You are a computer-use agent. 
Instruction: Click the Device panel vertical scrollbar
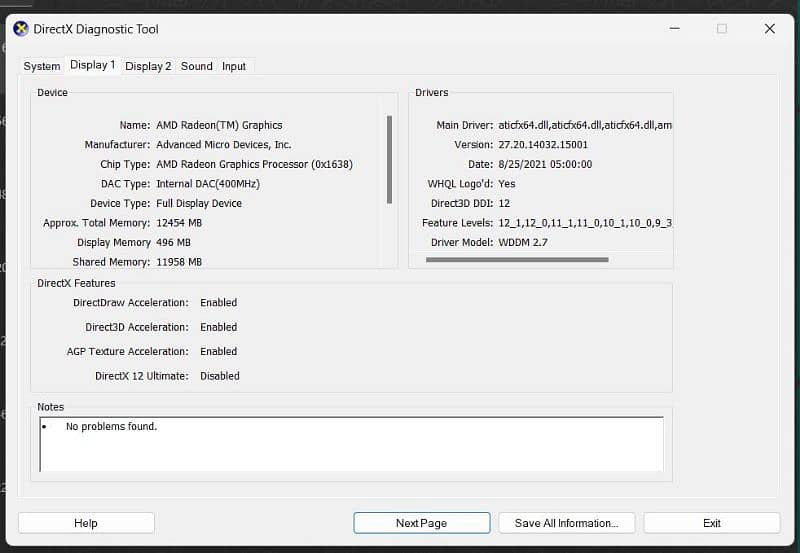pos(389,160)
